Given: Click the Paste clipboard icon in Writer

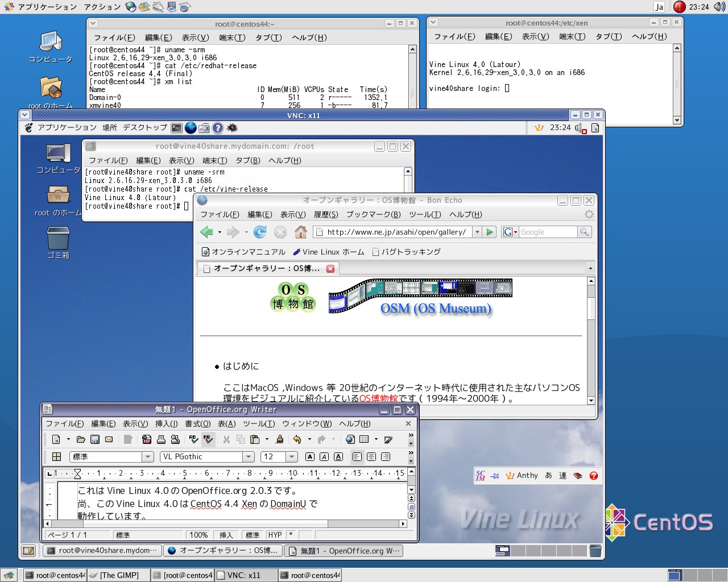Looking at the screenshot, I should 255,439.
